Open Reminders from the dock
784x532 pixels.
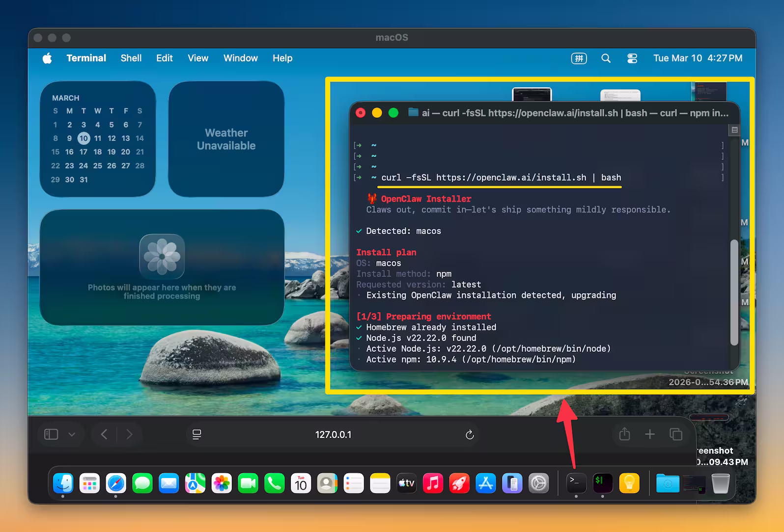354,483
